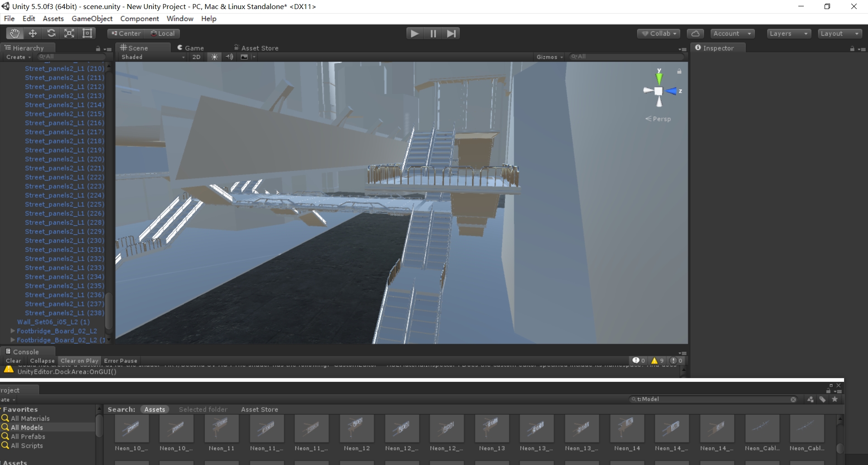Open the Console panel options menu
Image resolution: width=868 pixels, height=465 pixels.
tap(683, 353)
